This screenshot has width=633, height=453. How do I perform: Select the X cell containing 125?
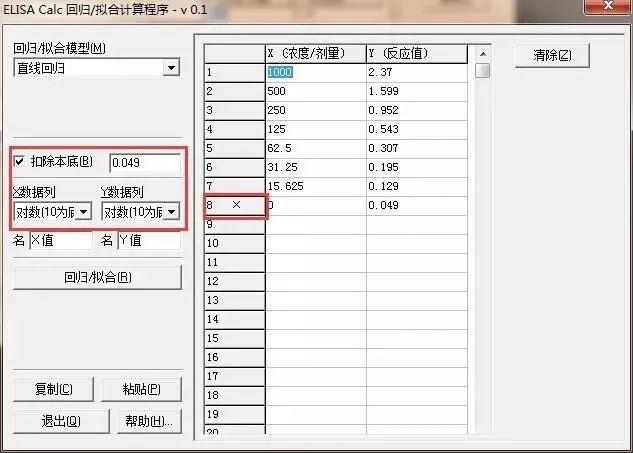pos(316,130)
